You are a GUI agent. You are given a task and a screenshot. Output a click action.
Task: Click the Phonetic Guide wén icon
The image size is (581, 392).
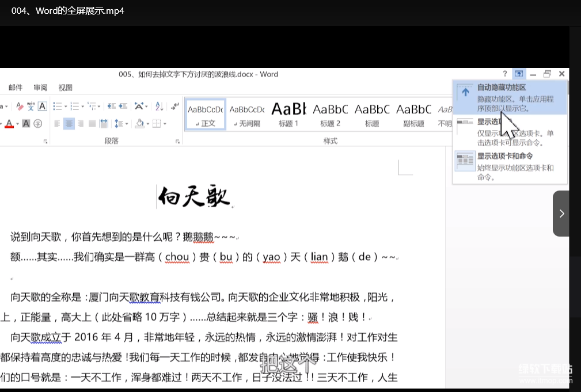31,106
